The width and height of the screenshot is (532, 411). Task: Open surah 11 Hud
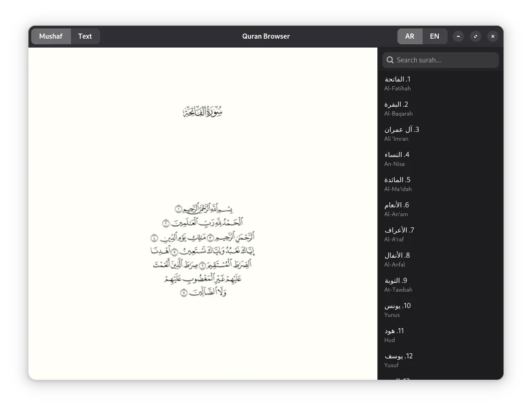pos(440,335)
